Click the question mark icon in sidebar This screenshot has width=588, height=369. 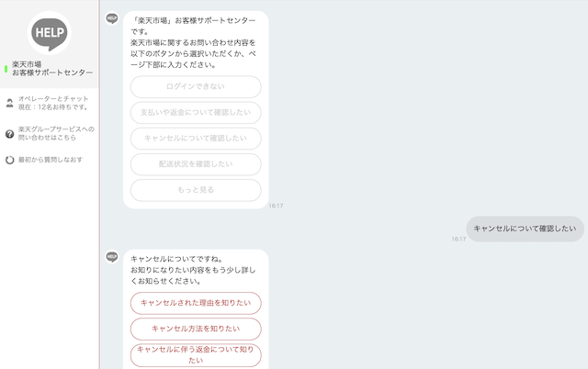coord(10,134)
